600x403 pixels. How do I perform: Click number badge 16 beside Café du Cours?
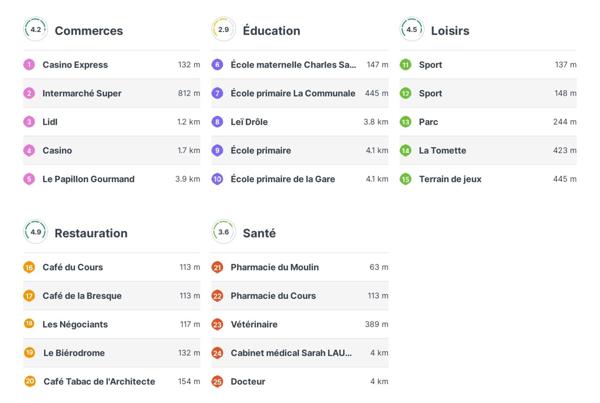(29, 267)
